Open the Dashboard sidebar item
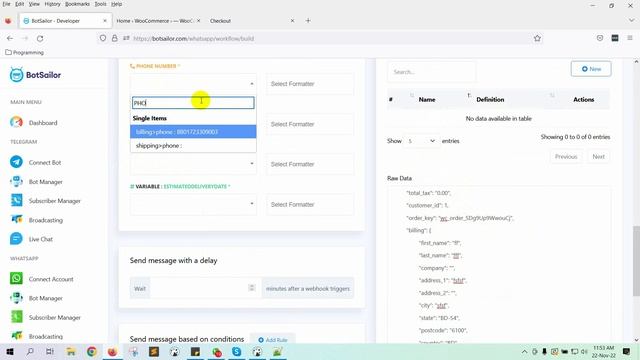The height and width of the screenshot is (360, 640). (43, 123)
